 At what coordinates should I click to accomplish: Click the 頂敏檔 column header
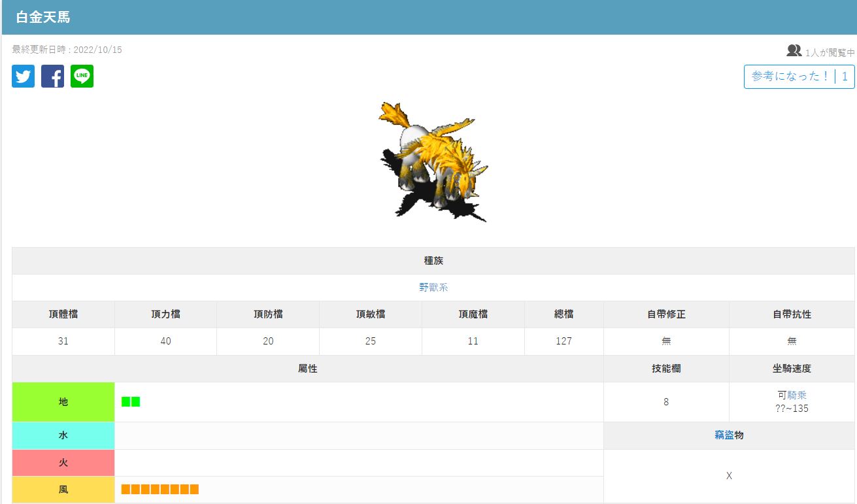coord(371,314)
